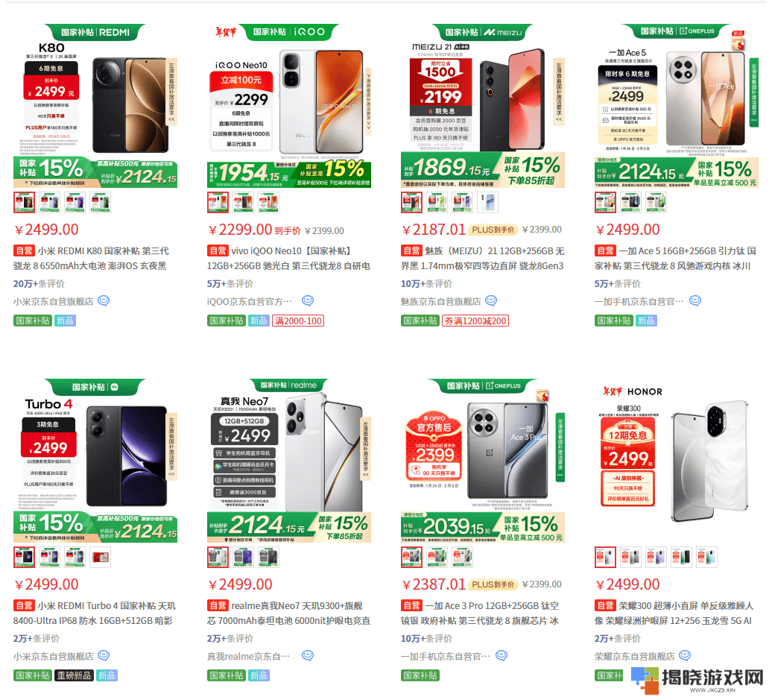Contact 魅族京东自营旗舰店 via its chat icon
772x700 pixels.
point(491,300)
